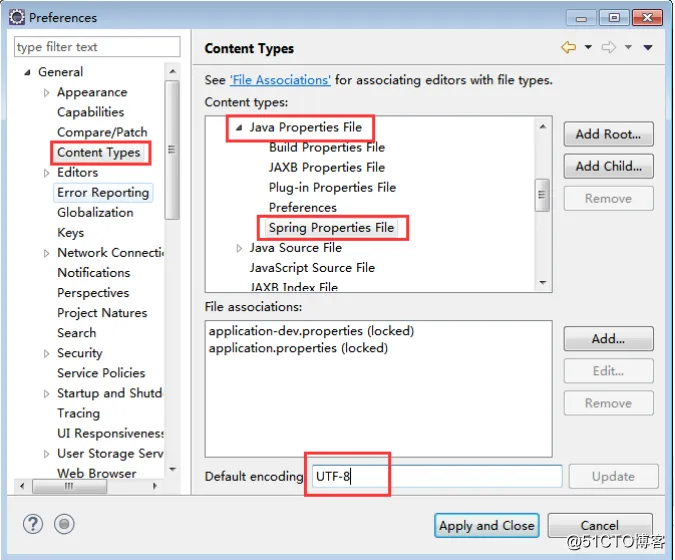Select UI Responsiveness page

tap(110, 433)
